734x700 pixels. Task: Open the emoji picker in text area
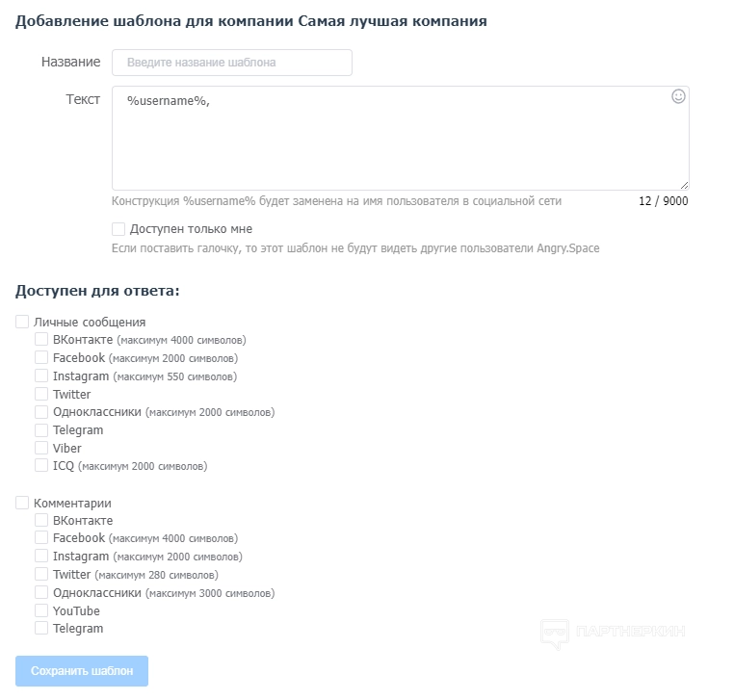coord(678,96)
